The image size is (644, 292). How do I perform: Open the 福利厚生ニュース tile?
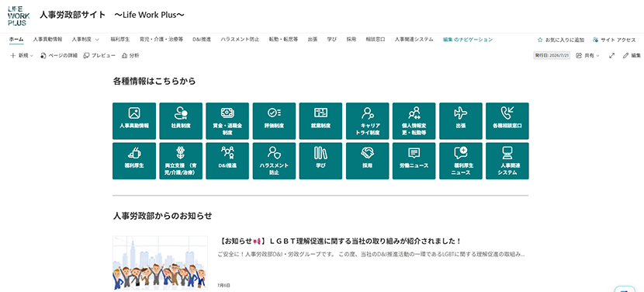pyautogui.click(x=460, y=161)
